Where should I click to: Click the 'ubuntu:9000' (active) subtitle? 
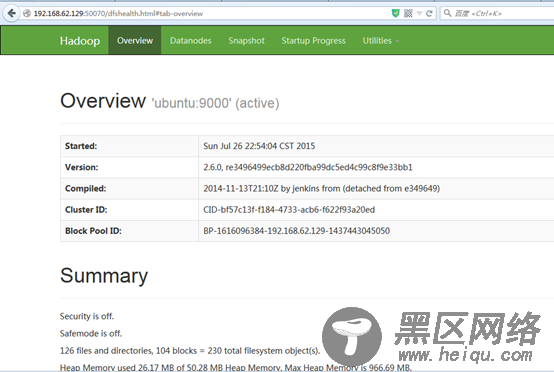click(216, 103)
